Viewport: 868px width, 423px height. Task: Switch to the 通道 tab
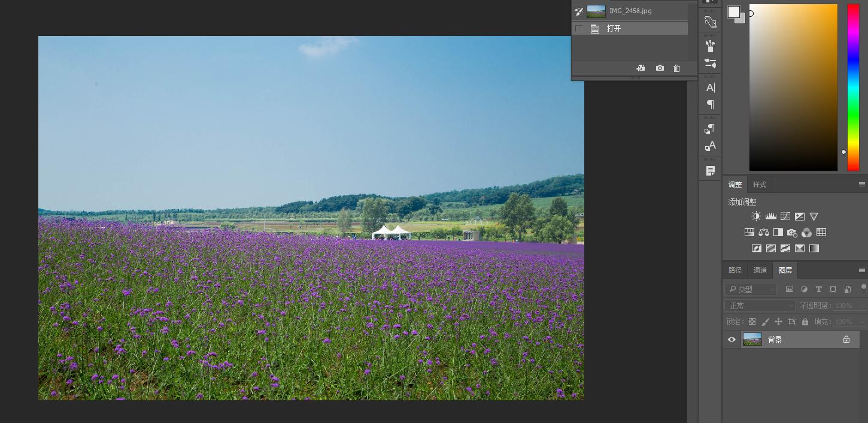(x=760, y=270)
